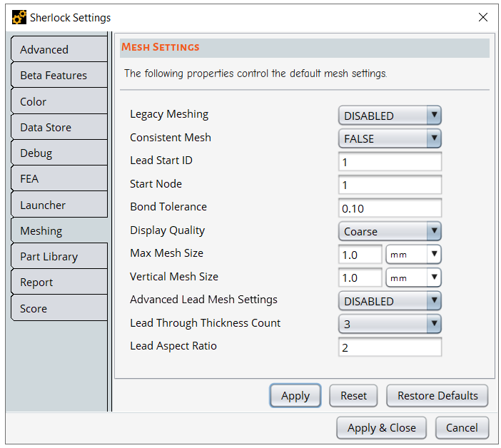Close the Sherlock Settings dialog

pyautogui.click(x=482, y=17)
